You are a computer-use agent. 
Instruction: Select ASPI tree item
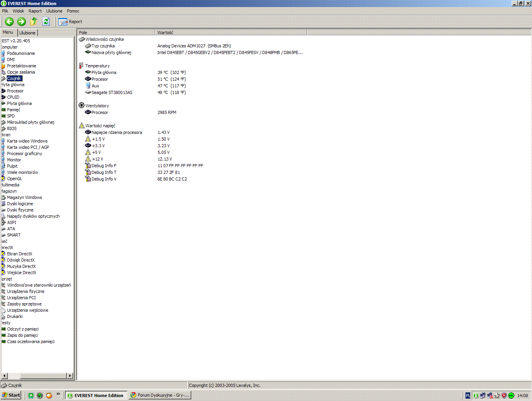(12, 222)
